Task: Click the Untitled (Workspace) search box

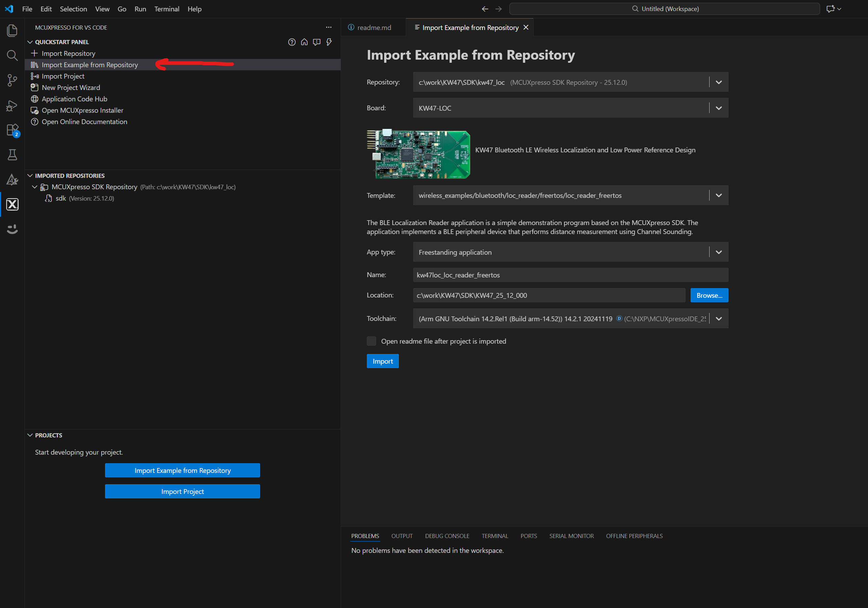Action: point(665,9)
